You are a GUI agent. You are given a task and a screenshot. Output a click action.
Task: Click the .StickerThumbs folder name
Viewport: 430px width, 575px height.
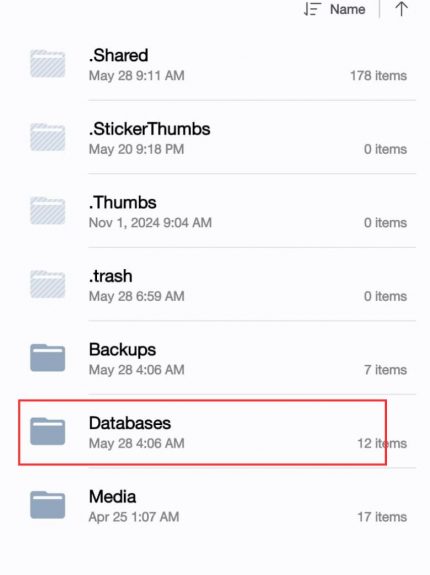click(x=150, y=129)
